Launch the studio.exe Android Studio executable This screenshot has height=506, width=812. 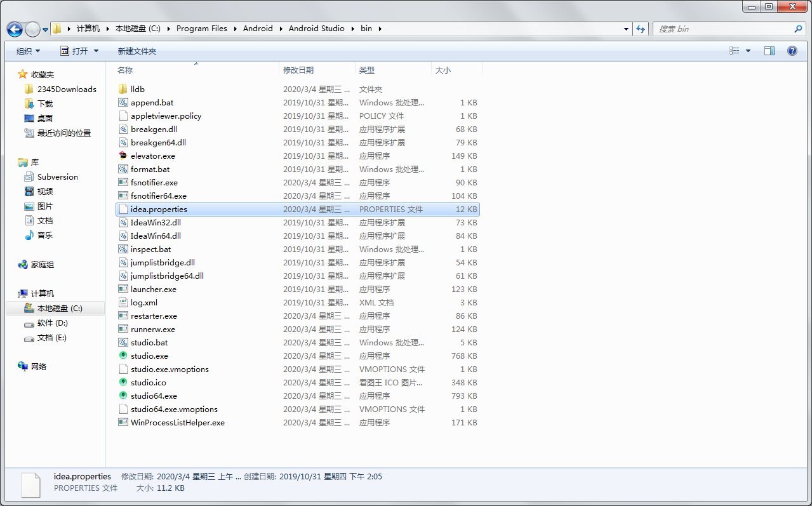coord(149,356)
